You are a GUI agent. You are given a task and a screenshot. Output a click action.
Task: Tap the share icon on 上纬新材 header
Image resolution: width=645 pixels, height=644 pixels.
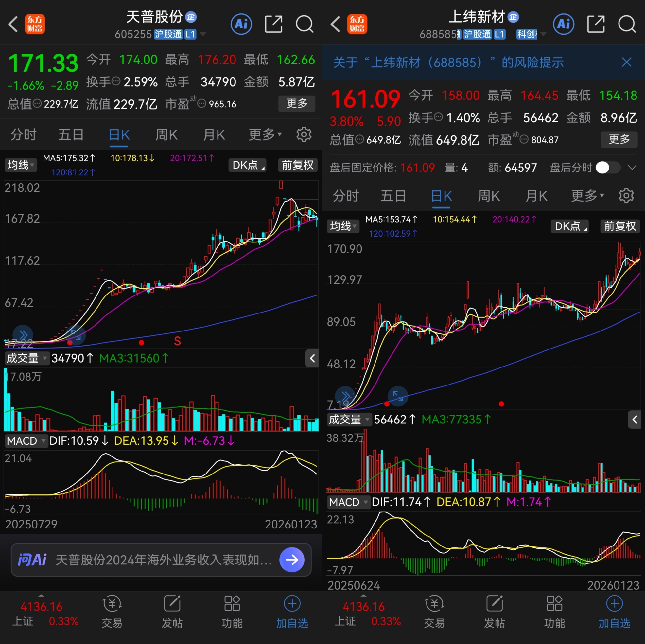click(596, 24)
